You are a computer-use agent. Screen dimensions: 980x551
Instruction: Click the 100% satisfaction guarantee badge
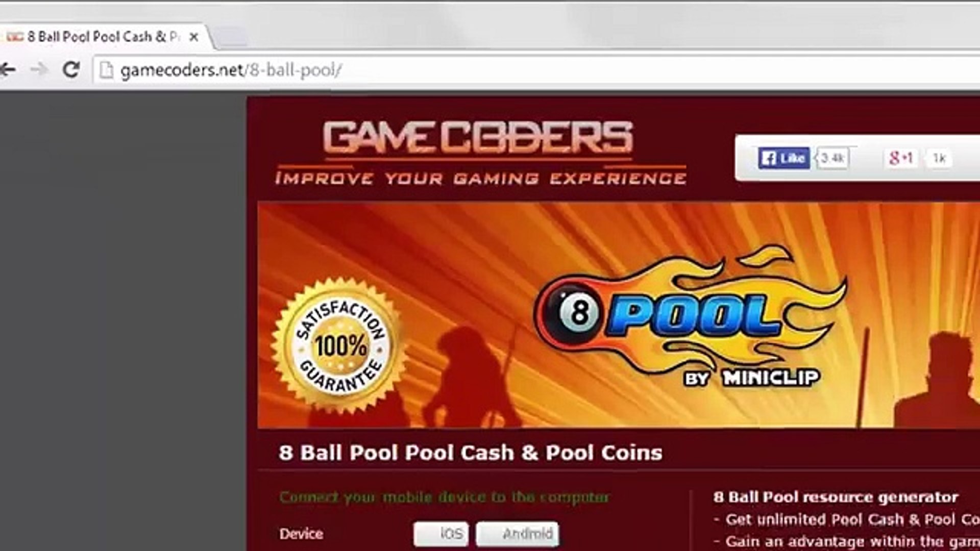(340, 345)
